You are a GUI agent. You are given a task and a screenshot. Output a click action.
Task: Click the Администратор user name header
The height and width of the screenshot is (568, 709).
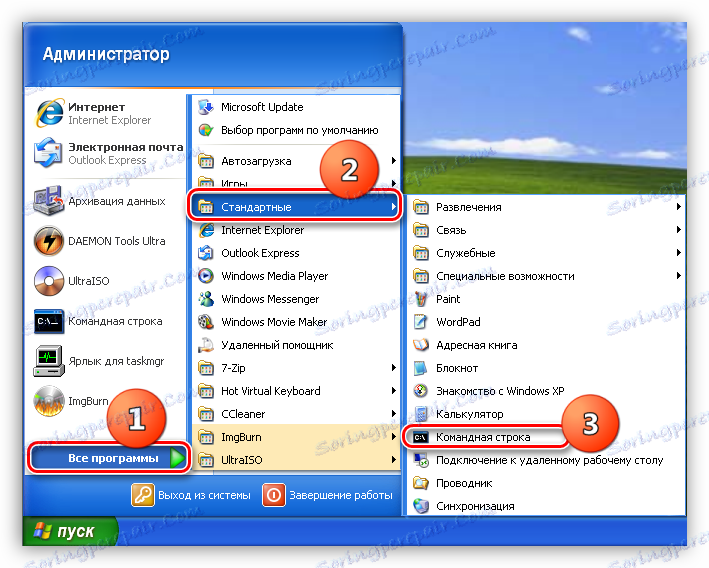click(x=106, y=54)
